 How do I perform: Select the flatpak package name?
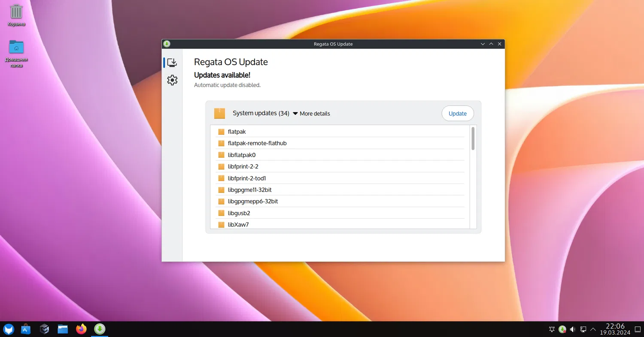pyautogui.click(x=237, y=132)
